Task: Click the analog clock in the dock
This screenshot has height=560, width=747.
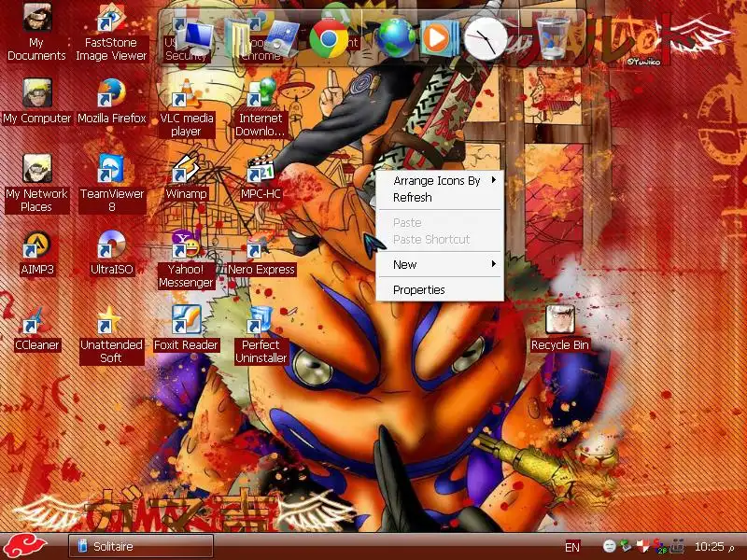Action: pyautogui.click(x=485, y=39)
